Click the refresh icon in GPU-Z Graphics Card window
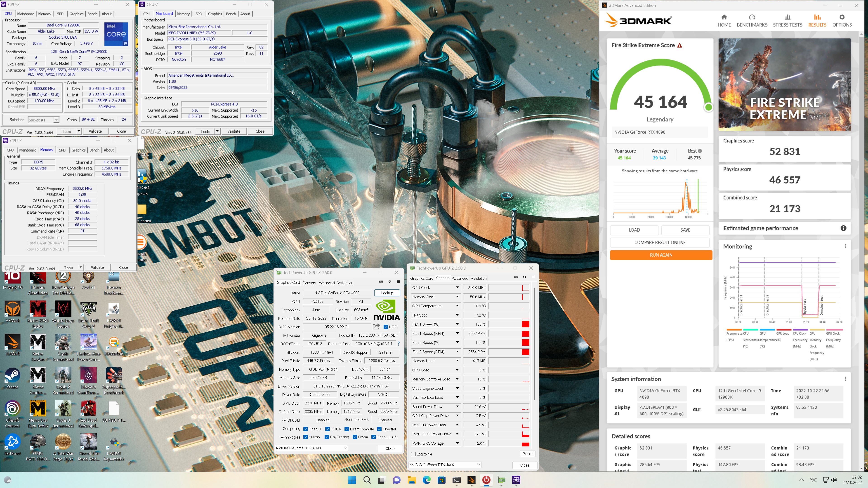The width and height of the screenshot is (868, 488). click(389, 282)
